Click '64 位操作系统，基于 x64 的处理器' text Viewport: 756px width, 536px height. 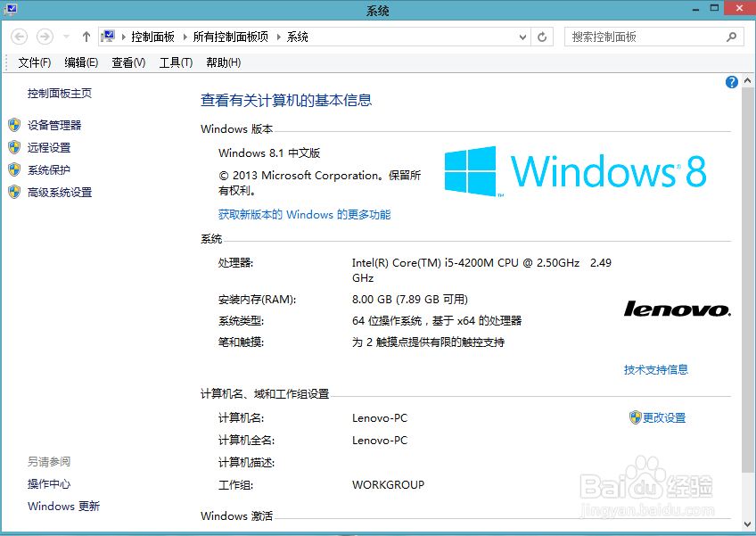click(x=437, y=321)
